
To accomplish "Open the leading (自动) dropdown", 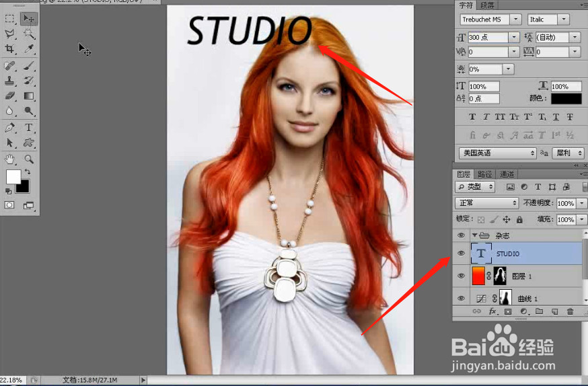I will point(575,37).
